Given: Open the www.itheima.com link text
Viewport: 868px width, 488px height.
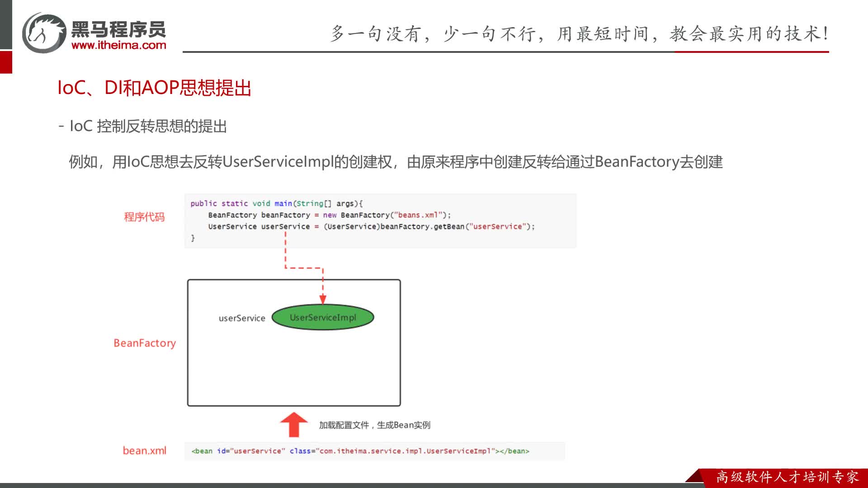Looking at the screenshot, I should point(119,45).
